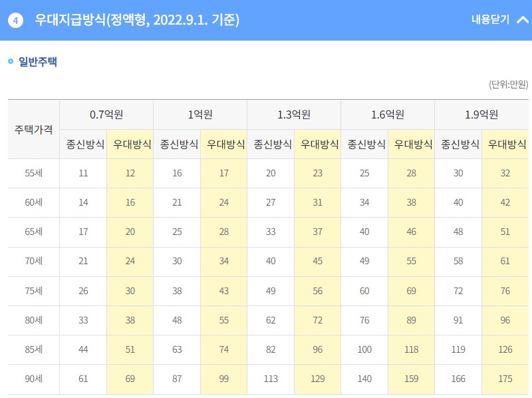
Task: Click the value 27 in 60세 row
Action: click(x=271, y=202)
